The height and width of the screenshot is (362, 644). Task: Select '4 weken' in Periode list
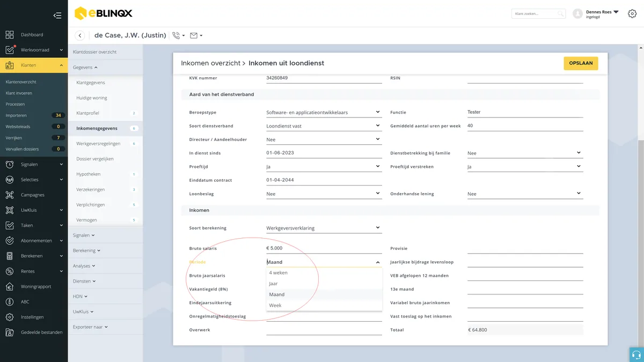pyautogui.click(x=324, y=273)
